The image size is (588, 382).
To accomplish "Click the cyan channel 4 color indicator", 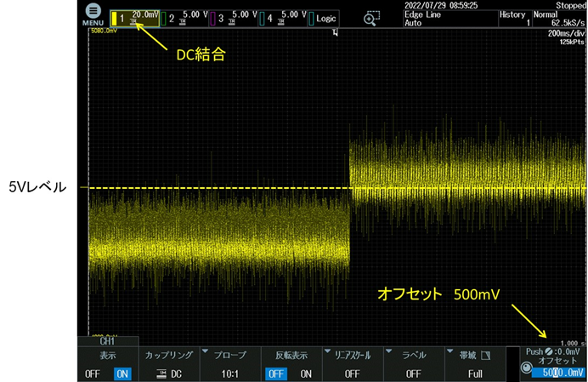I will coord(262,19).
